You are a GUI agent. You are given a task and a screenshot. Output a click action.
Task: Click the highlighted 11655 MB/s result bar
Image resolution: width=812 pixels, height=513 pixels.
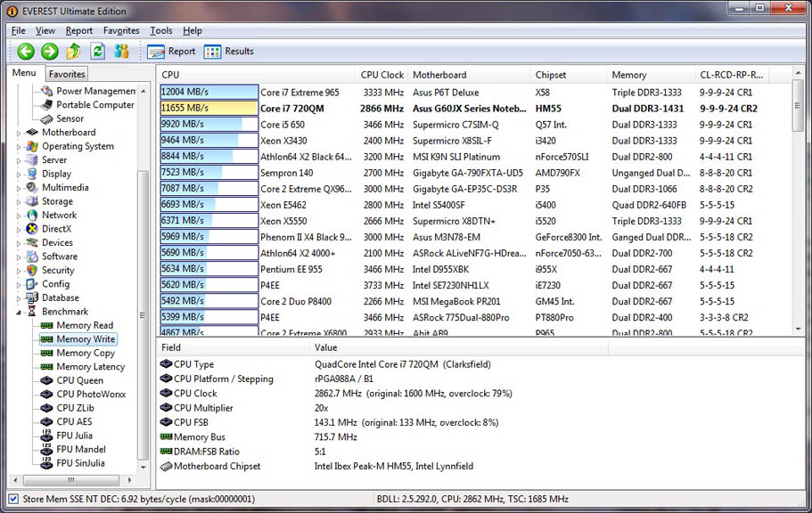[209, 108]
